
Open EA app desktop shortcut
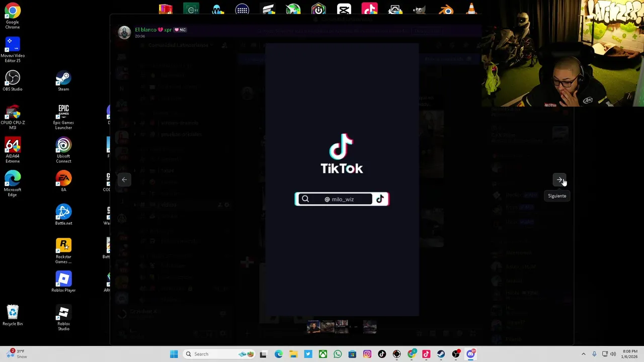63,182
